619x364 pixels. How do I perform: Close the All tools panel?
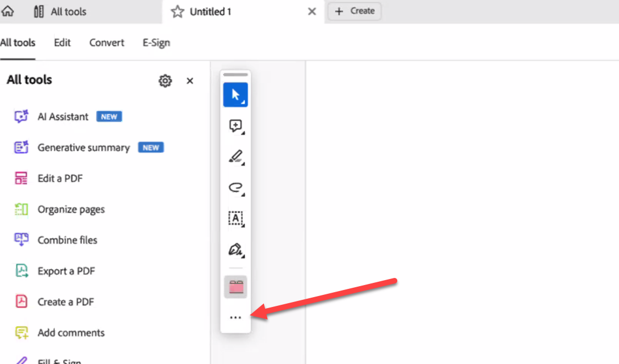click(189, 81)
